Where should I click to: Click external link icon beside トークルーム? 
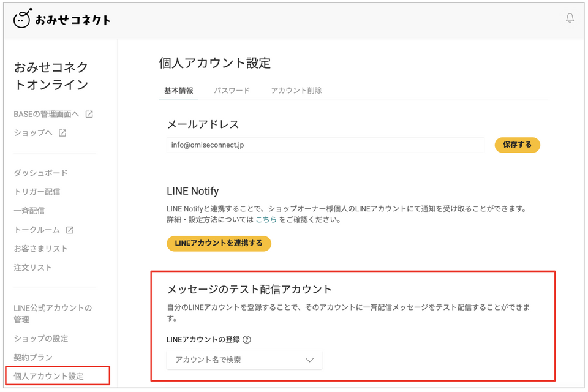pyautogui.click(x=70, y=230)
